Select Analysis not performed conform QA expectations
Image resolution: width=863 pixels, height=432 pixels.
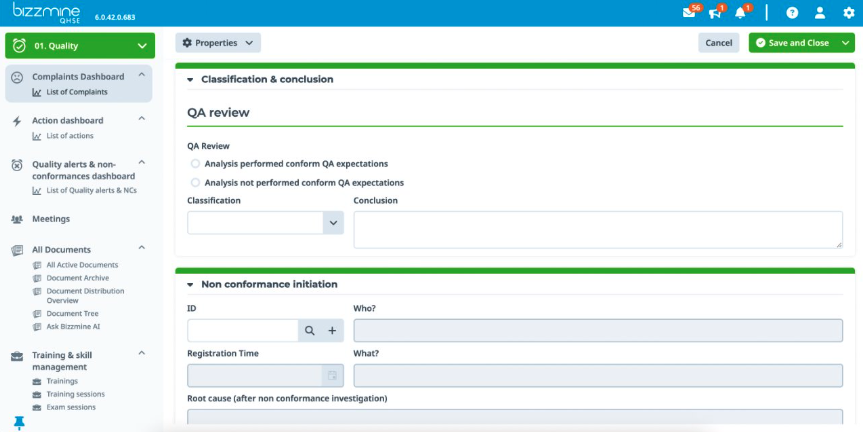pos(195,183)
